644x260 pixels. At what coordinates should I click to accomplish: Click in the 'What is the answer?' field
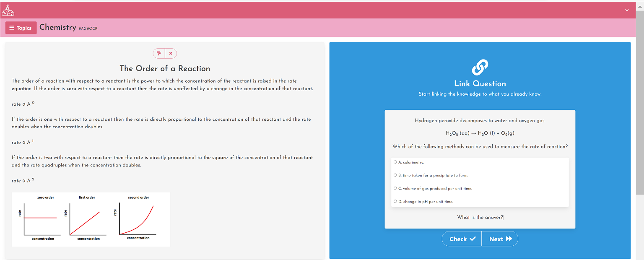click(x=480, y=217)
